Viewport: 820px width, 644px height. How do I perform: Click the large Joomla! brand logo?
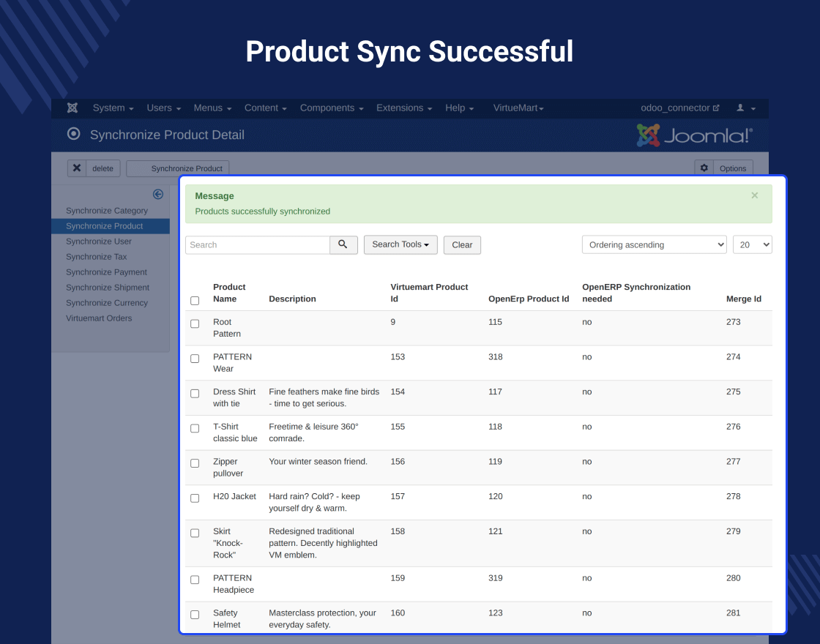(695, 135)
